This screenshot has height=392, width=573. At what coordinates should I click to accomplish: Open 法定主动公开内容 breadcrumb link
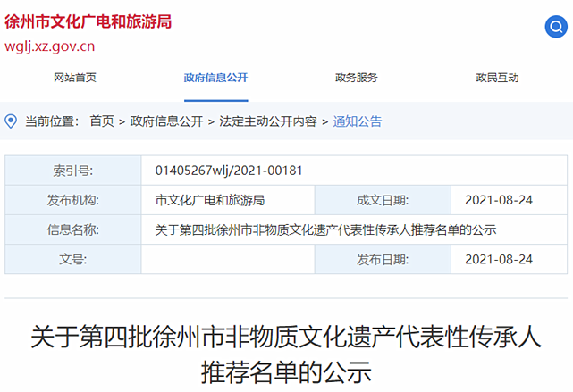(268, 121)
